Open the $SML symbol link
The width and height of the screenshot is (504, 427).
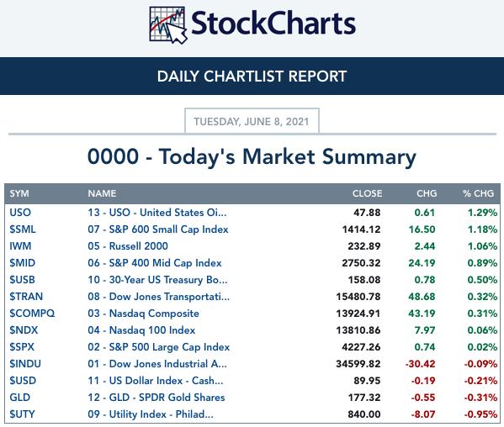(23, 229)
